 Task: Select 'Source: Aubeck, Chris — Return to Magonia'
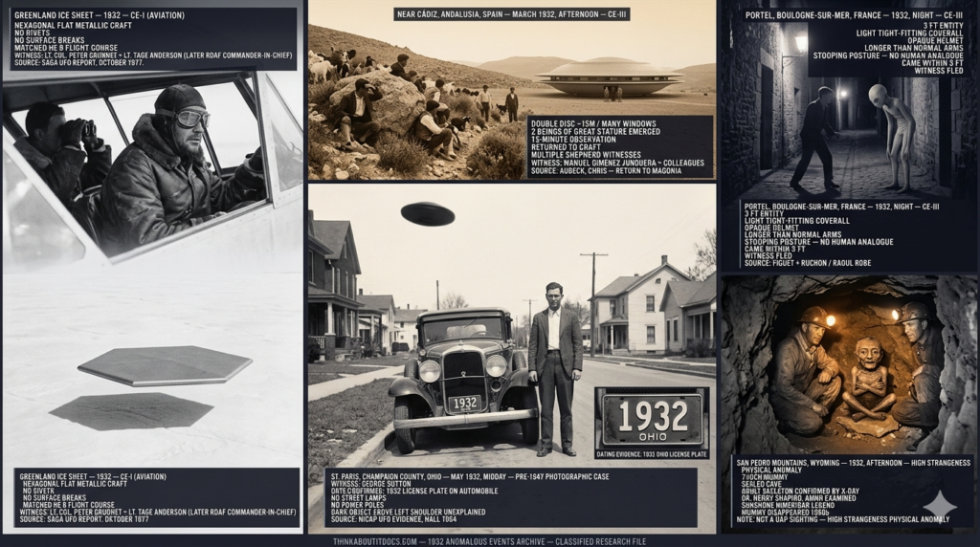click(x=606, y=170)
